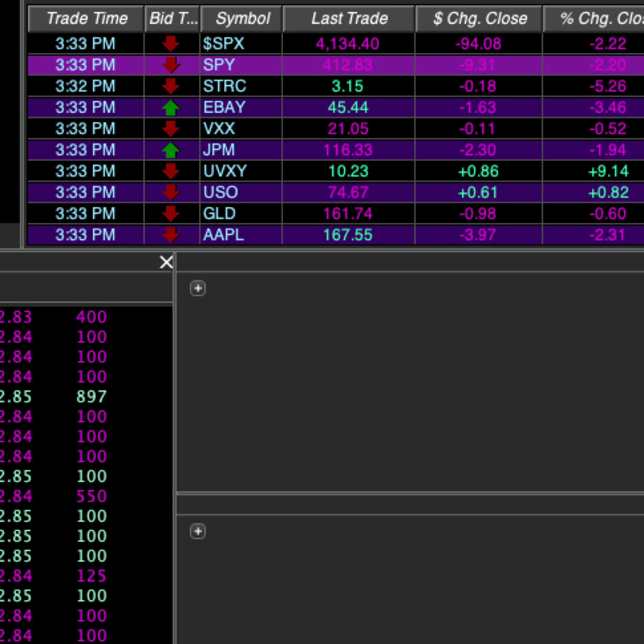Screen dimensions: 644x644
Task: Sort by the Bid T... column header
Action: [172, 19]
